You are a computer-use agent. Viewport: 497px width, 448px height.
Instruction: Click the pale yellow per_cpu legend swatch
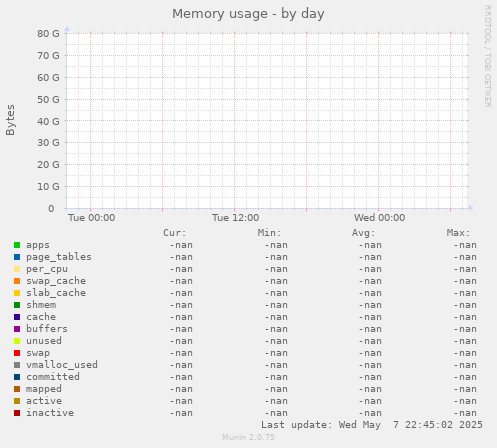[x=17, y=269]
